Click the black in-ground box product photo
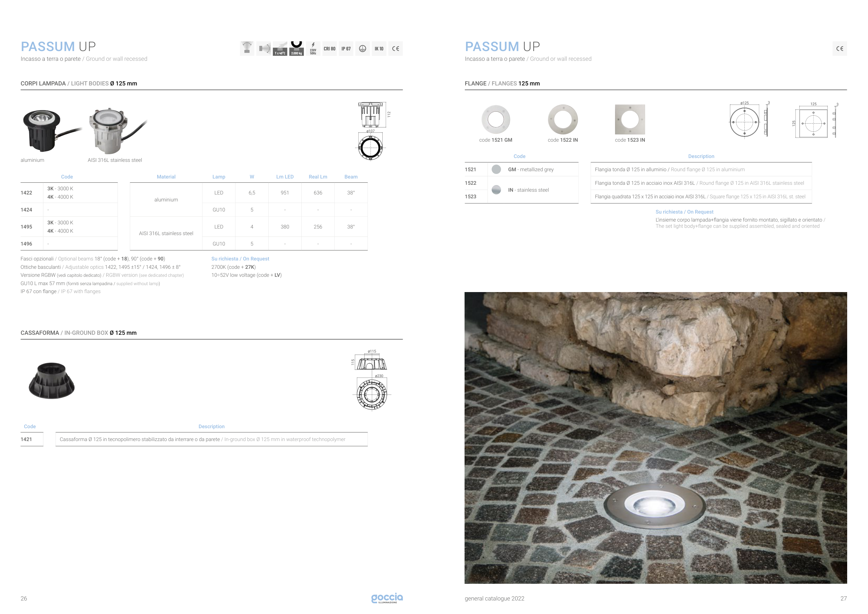868x614 pixels. tap(52, 381)
